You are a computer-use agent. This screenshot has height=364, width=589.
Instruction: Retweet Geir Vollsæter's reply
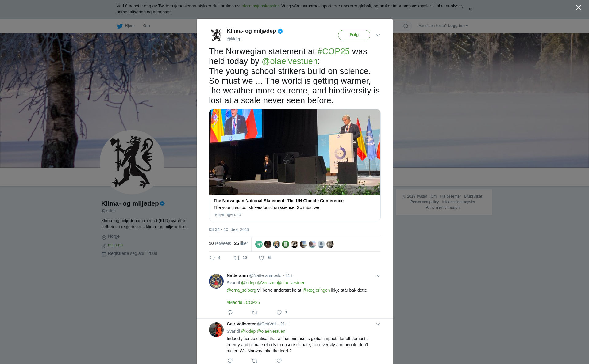[x=255, y=361]
